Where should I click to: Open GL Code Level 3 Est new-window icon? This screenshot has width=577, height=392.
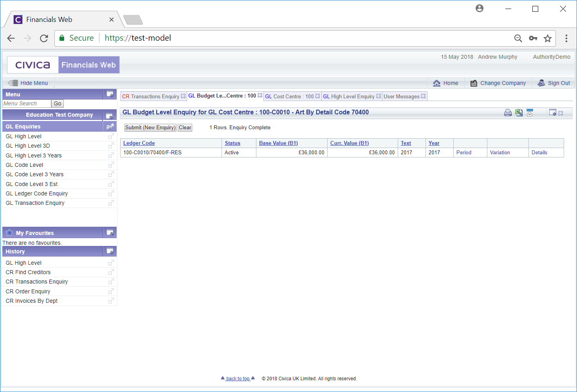coord(111,184)
